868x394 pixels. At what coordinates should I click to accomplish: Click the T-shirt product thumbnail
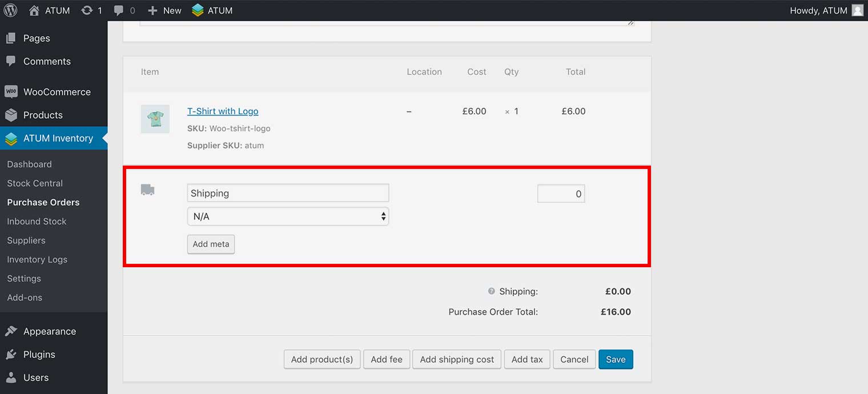tap(155, 119)
